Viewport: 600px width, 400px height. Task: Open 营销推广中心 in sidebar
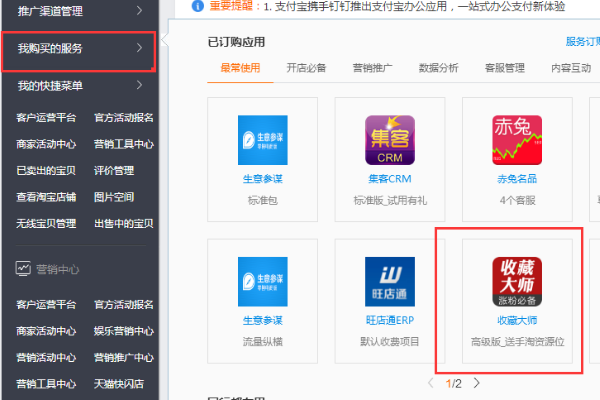(x=124, y=357)
